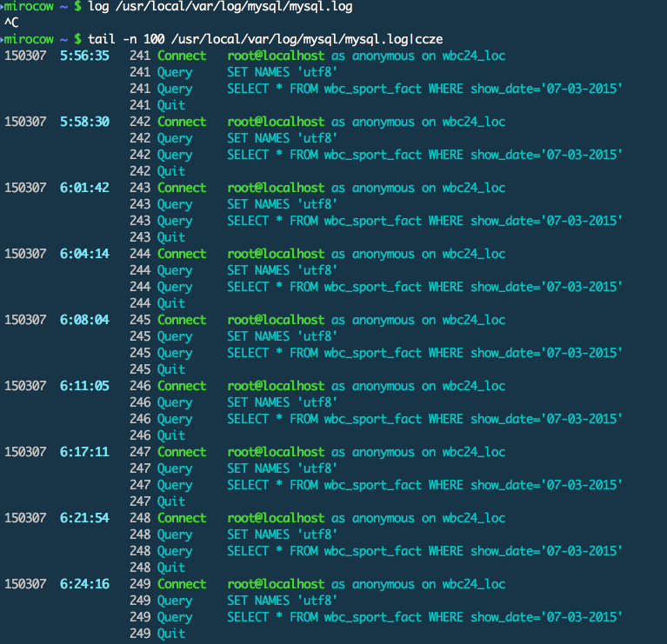Select the 5:56:35 timestamp
The width and height of the screenshot is (667, 644).
pyautogui.click(x=84, y=56)
